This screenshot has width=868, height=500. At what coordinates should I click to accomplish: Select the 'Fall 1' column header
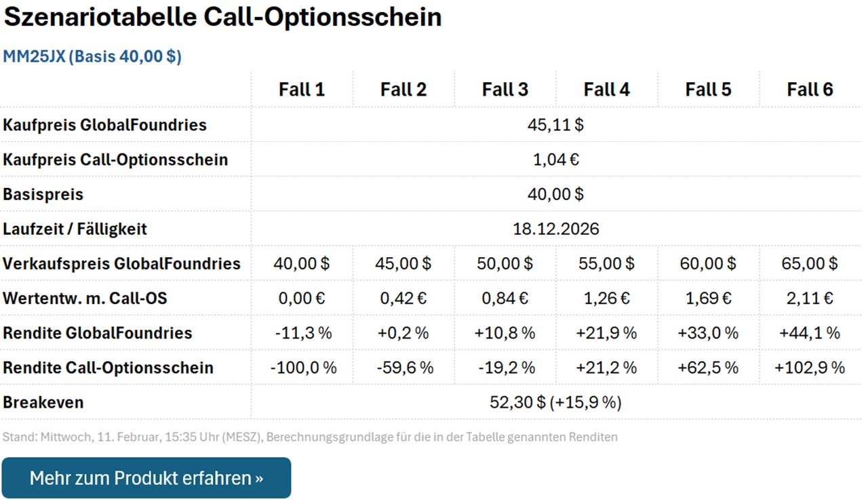click(x=302, y=88)
